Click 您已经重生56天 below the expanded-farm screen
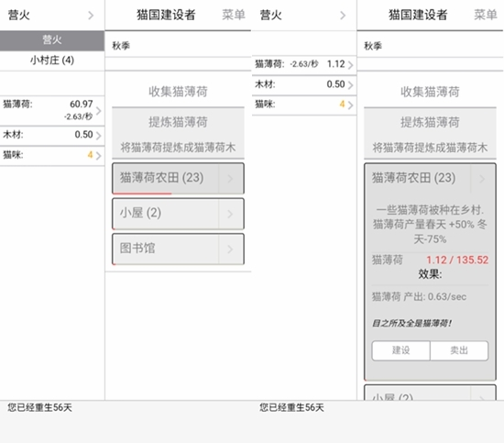504x443 pixels. (291, 407)
